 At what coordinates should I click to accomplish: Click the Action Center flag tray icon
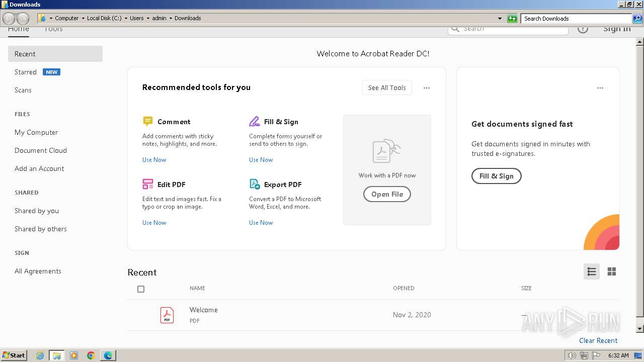click(596, 355)
